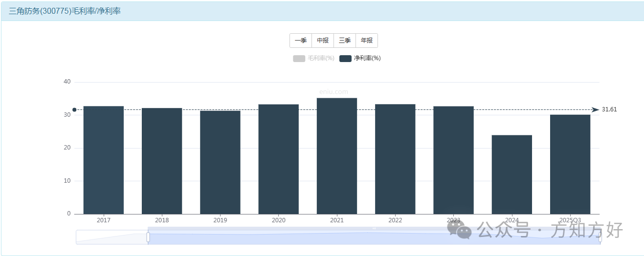Click the average line's starting dot marker

74,110
